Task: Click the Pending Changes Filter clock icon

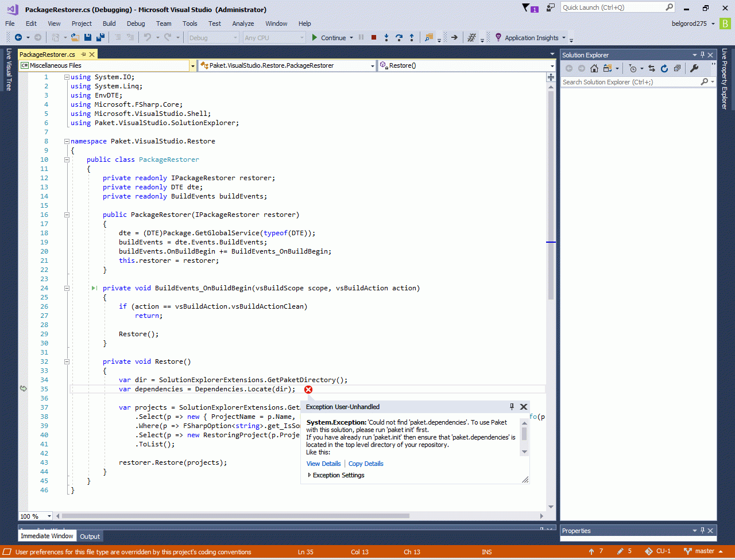Action: [x=633, y=68]
